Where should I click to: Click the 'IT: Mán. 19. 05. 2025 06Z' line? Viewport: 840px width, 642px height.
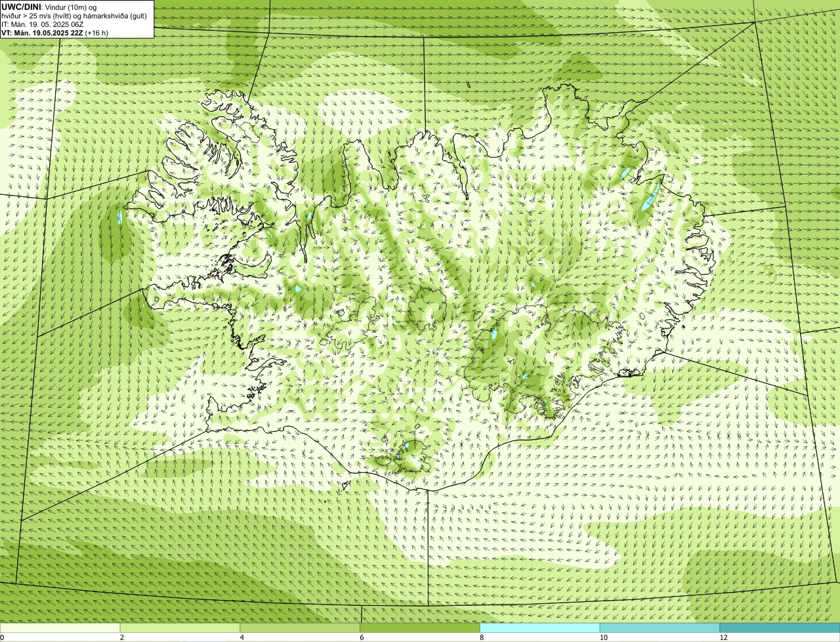[43, 24]
